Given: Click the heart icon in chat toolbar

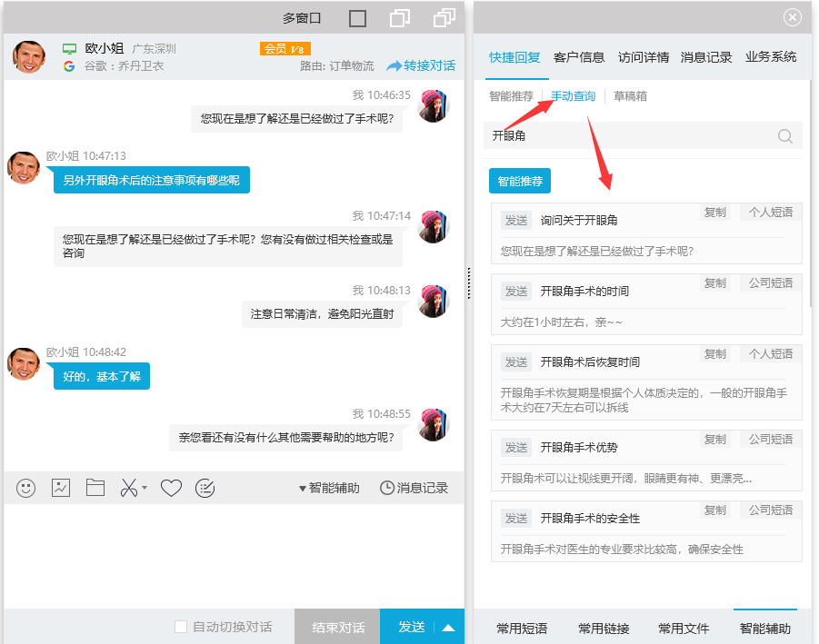Looking at the screenshot, I should pyautogui.click(x=171, y=488).
